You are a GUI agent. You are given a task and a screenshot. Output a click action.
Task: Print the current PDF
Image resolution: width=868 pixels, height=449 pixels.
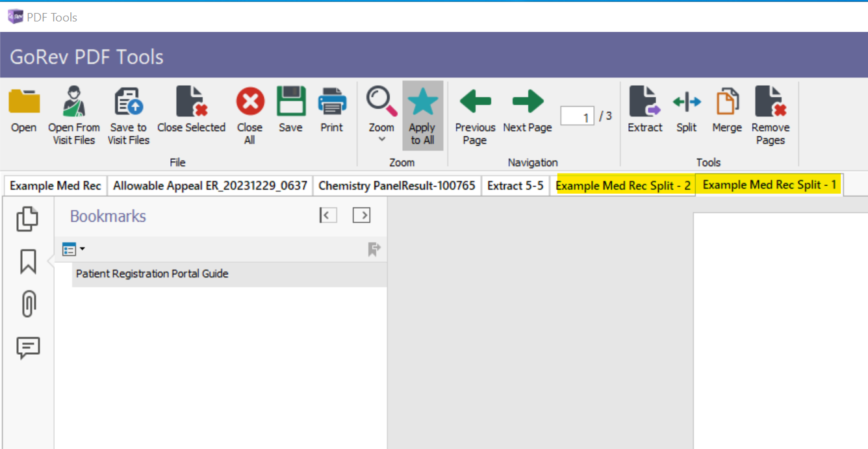[332, 102]
